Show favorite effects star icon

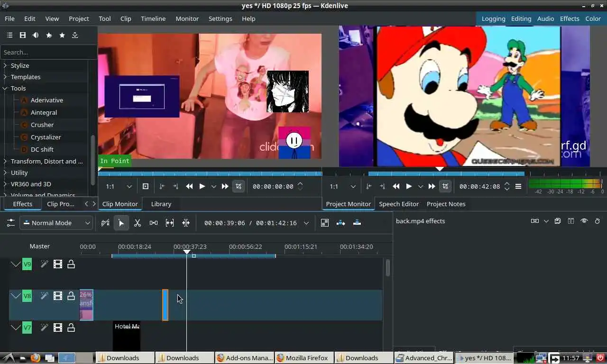click(62, 35)
